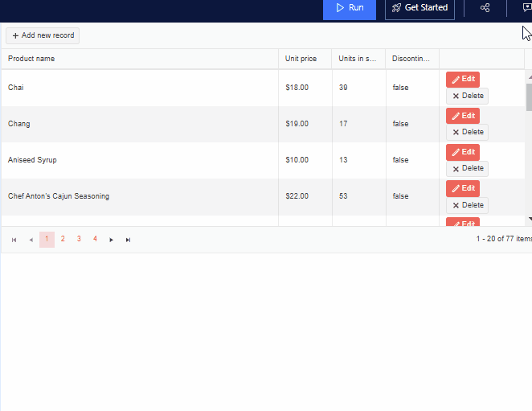The height and width of the screenshot is (411, 532).
Task: Click the units in stock value 39
Action: (x=343, y=88)
